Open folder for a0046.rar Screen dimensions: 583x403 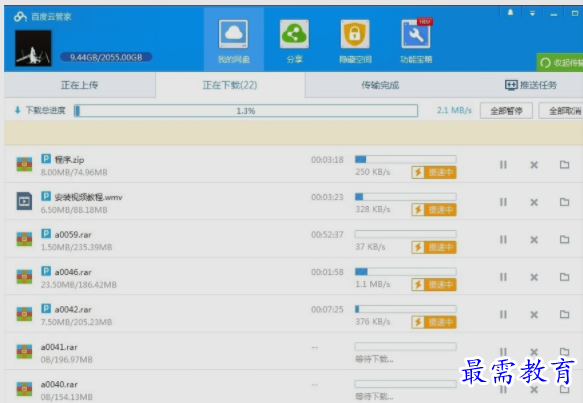[x=564, y=277]
